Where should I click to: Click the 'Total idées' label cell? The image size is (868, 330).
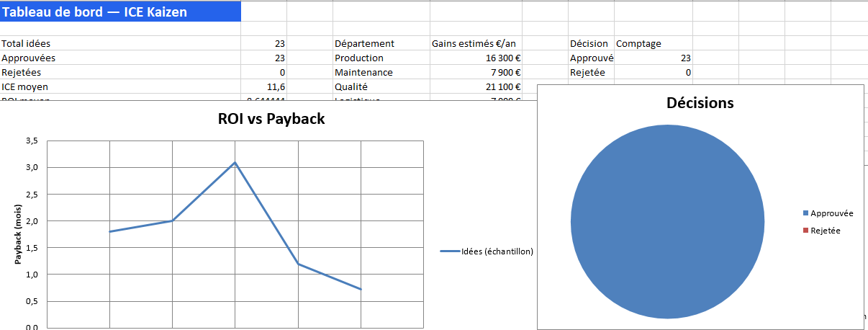[26, 43]
